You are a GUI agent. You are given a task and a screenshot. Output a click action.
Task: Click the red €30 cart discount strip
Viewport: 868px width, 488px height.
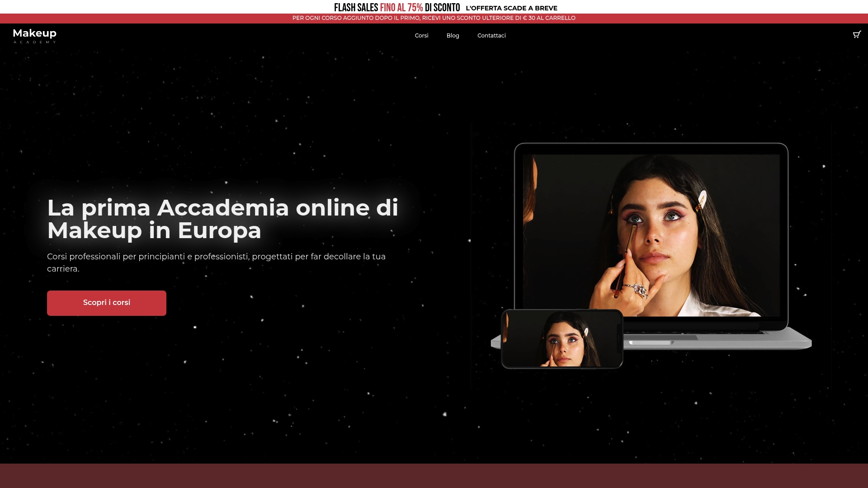(434, 18)
